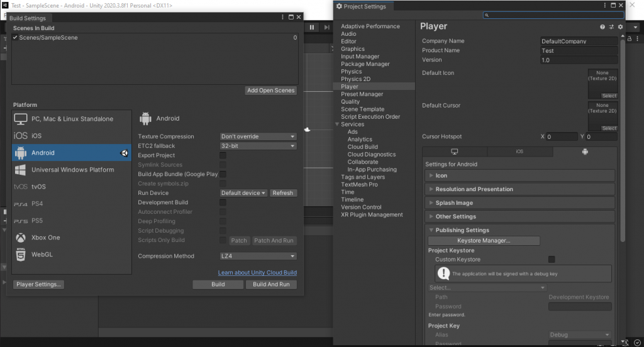
Task: Click the Product Name input field
Action: [579, 51]
